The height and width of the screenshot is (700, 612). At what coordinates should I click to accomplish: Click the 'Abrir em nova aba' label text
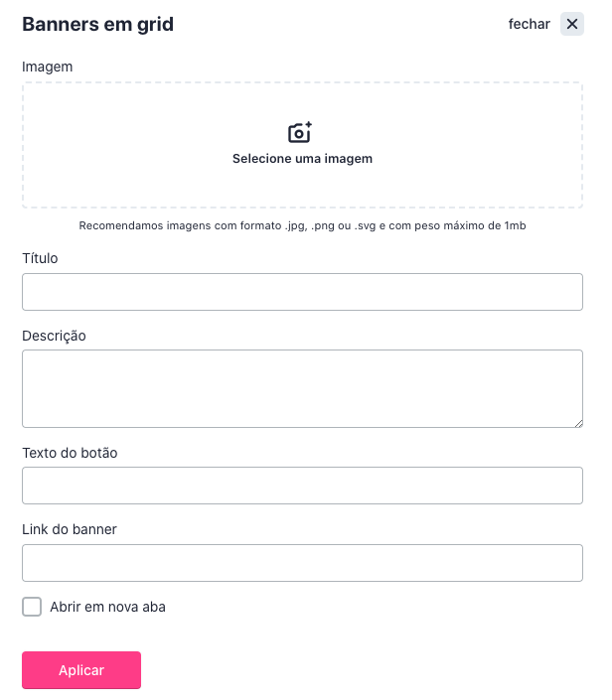pyautogui.click(x=107, y=607)
